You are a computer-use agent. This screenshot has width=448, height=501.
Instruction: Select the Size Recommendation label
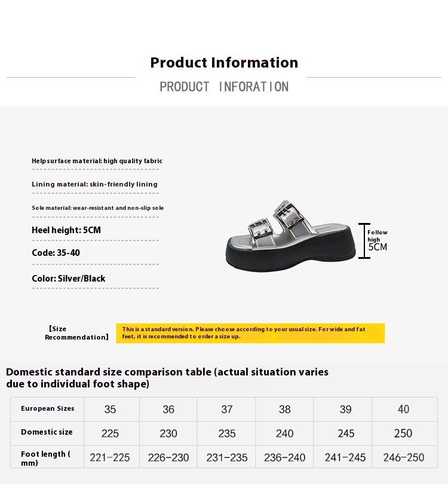[76, 333]
